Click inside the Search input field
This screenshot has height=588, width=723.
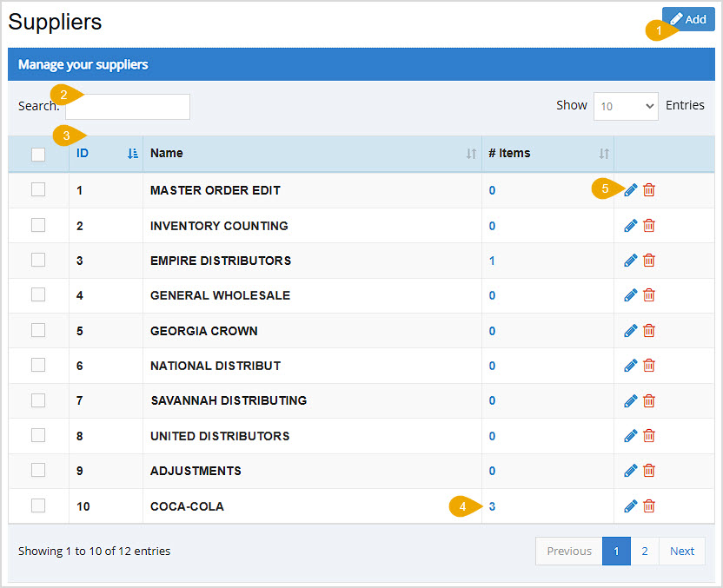127,106
